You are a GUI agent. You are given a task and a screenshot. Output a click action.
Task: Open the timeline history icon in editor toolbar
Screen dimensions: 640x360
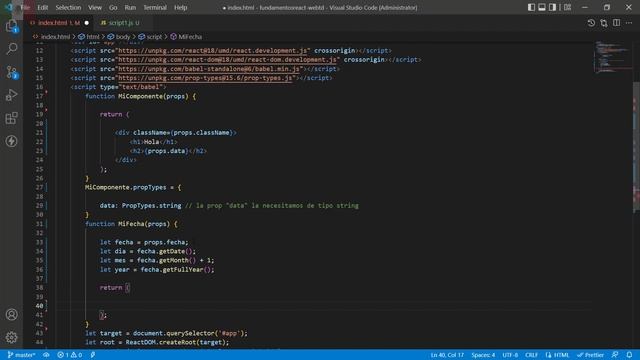pyautogui.click(x=591, y=23)
